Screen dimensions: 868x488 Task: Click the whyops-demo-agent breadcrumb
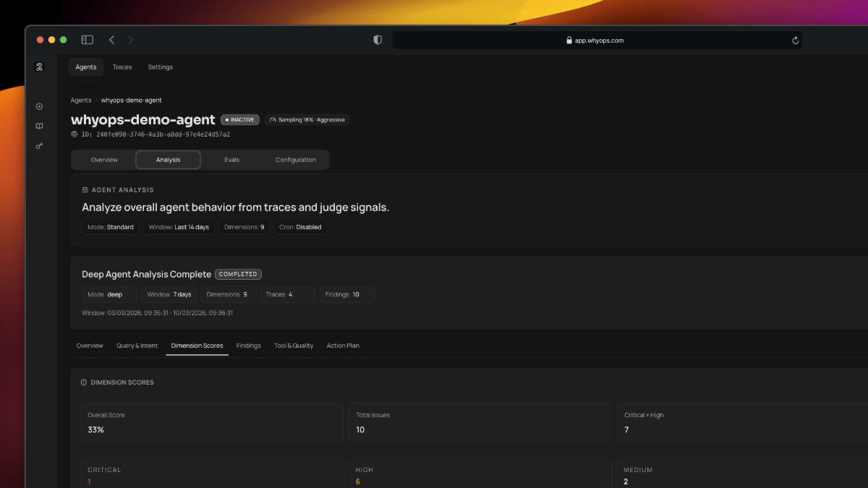(x=132, y=100)
